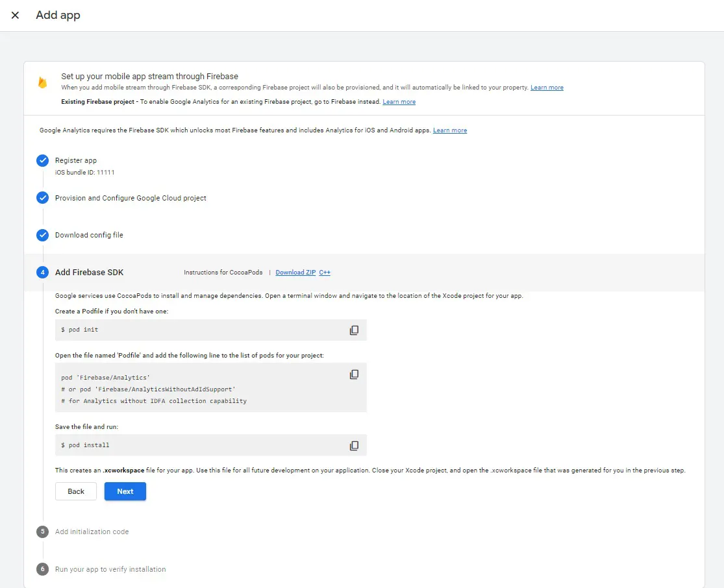Open Learn more link for Existing Firebase project
The width and height of the screenshot is (724, 588).
pyautogui.click(x=399, y=102)
